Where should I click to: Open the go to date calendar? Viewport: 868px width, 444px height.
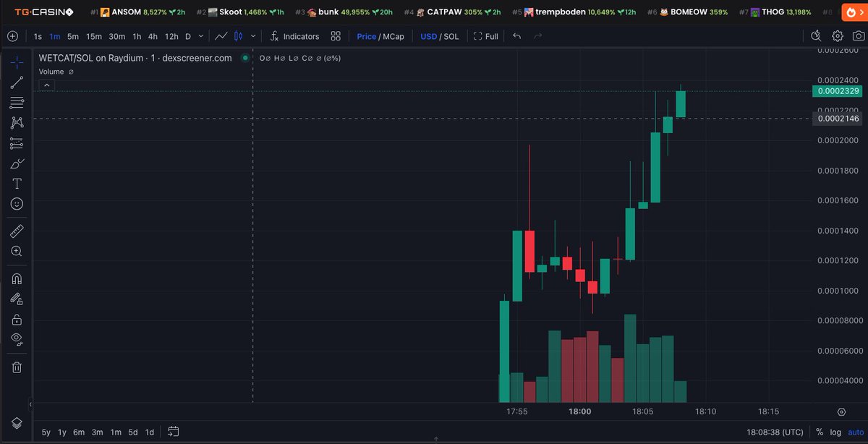point(174,432)
